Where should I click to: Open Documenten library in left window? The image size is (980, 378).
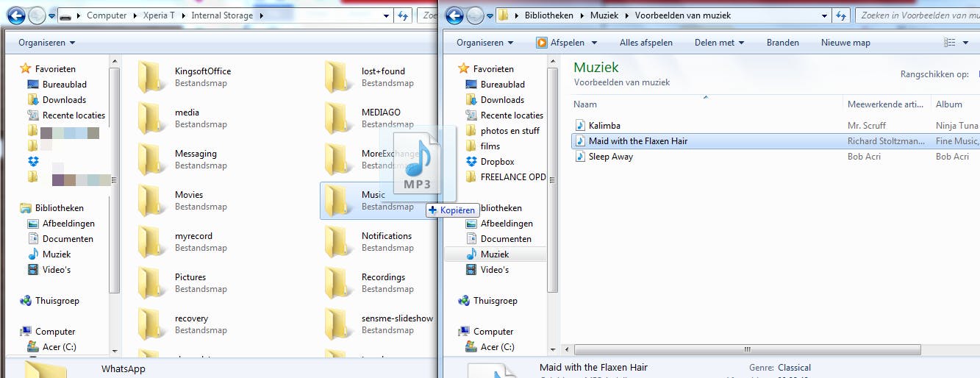(60, 238)
